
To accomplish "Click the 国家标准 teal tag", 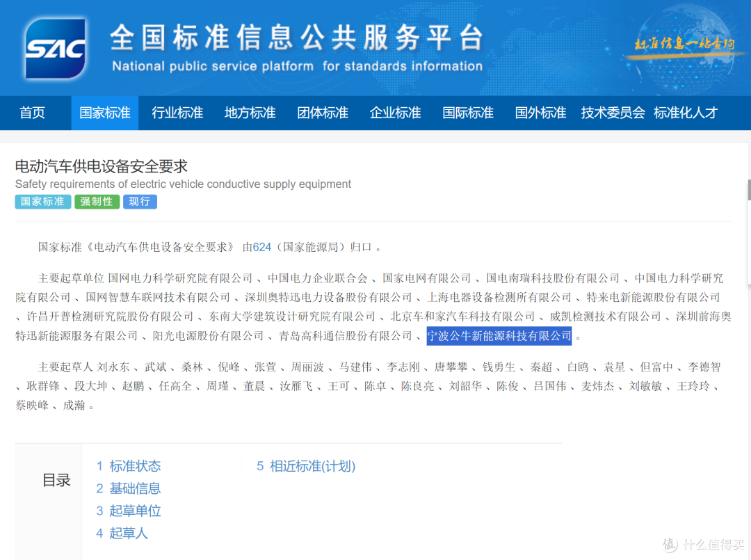I will coord(42,202).
